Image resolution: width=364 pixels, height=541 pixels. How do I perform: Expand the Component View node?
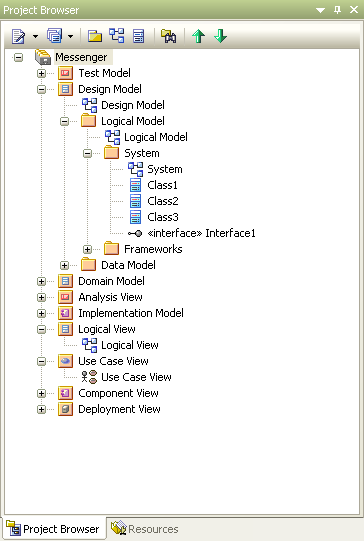click(41, 394)
